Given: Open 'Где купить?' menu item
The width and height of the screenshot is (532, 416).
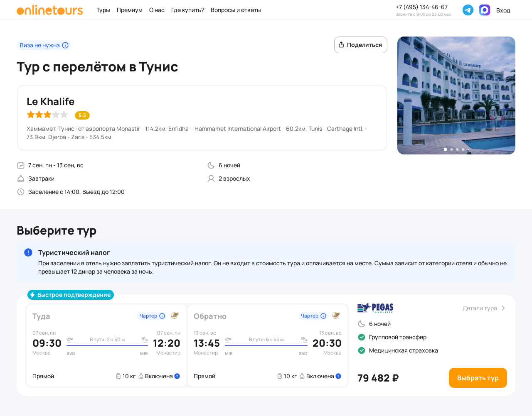Looking at the screenshot, I should 187,10.
